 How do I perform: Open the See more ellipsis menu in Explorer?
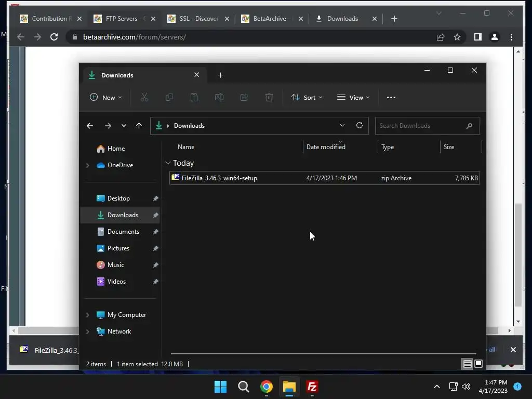[391, 98]
